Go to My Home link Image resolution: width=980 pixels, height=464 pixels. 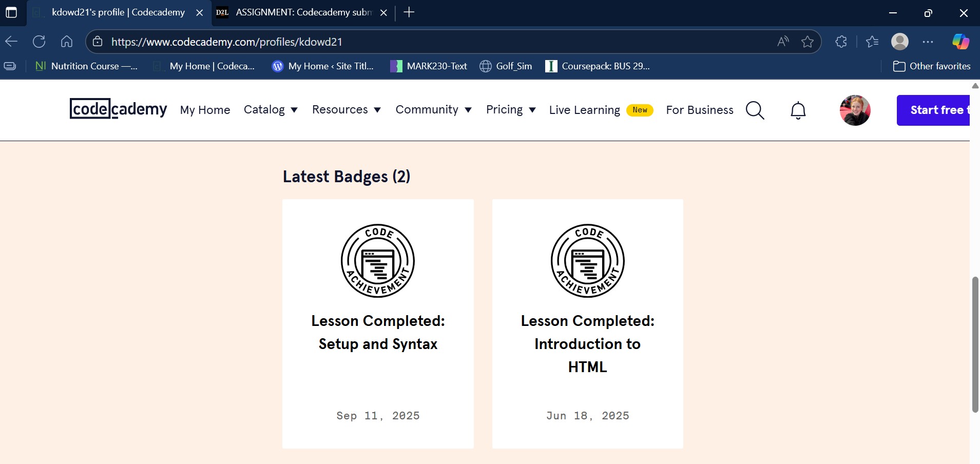[205, 110]
